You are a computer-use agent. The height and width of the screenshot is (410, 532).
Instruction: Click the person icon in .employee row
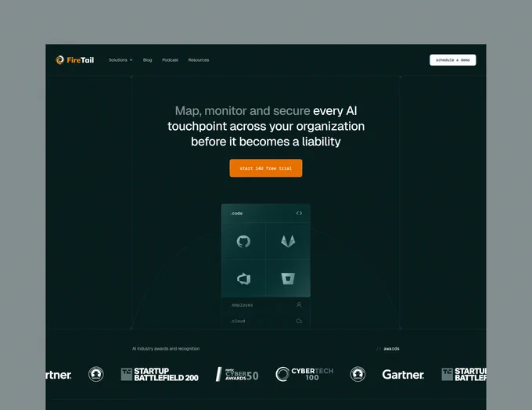point(299,305)
